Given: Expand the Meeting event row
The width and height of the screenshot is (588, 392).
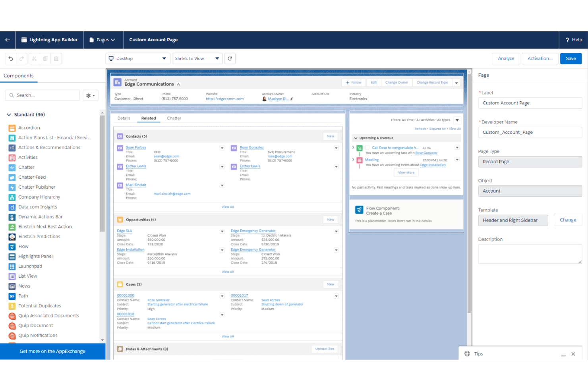Looking at the screenshot, I should pos(353,160).
